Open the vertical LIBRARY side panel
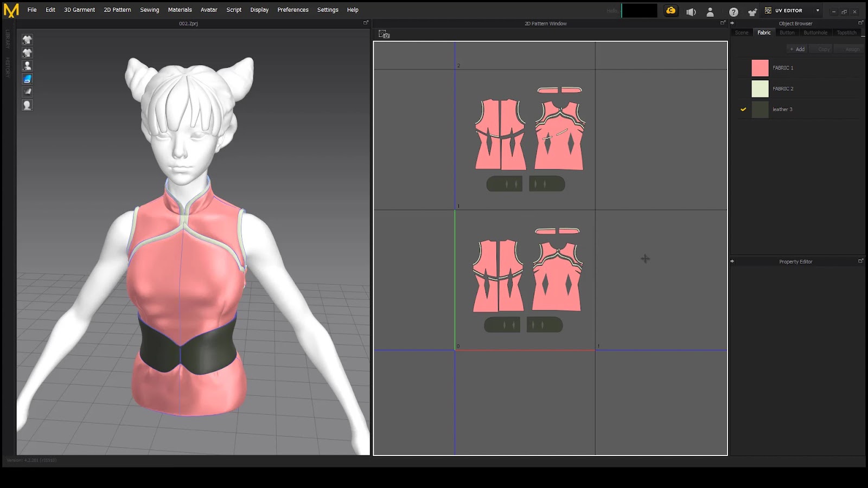This screenshot has width=868, height=488. (x=8, y=39)
